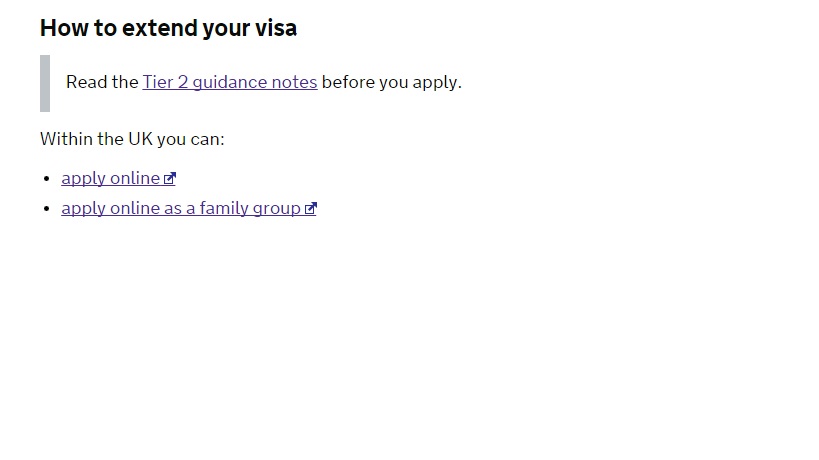
Task: Click the grey inset bar left of guidance text
Action: 45,83
